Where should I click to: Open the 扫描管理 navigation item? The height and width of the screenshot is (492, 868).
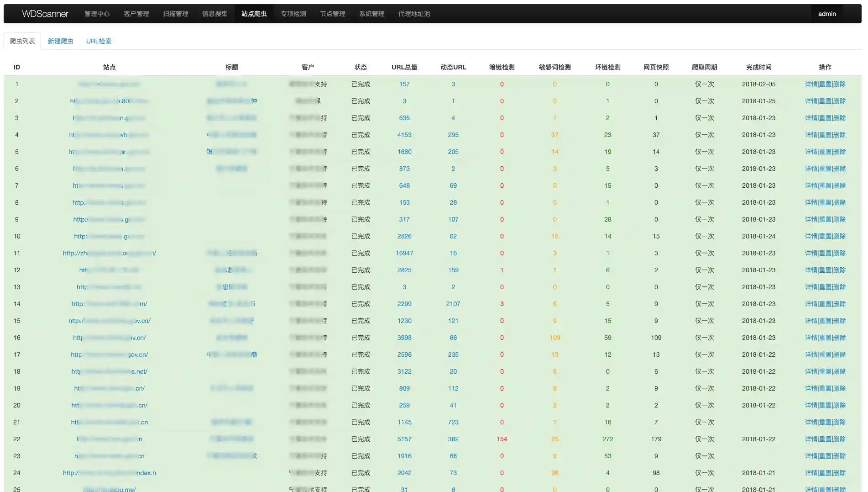pyautogui.click(x=175, y=14)
